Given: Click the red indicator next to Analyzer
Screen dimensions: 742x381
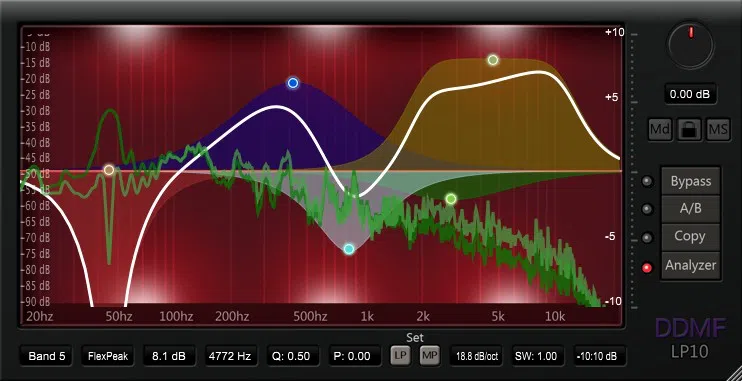Looking at the screenshot, I should [647, 268].
